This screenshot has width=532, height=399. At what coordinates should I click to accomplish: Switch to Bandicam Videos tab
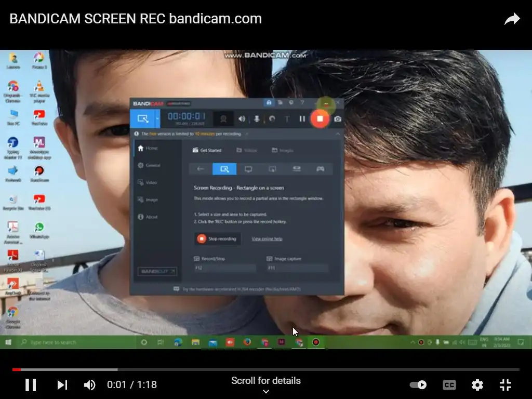pos(247,150)
